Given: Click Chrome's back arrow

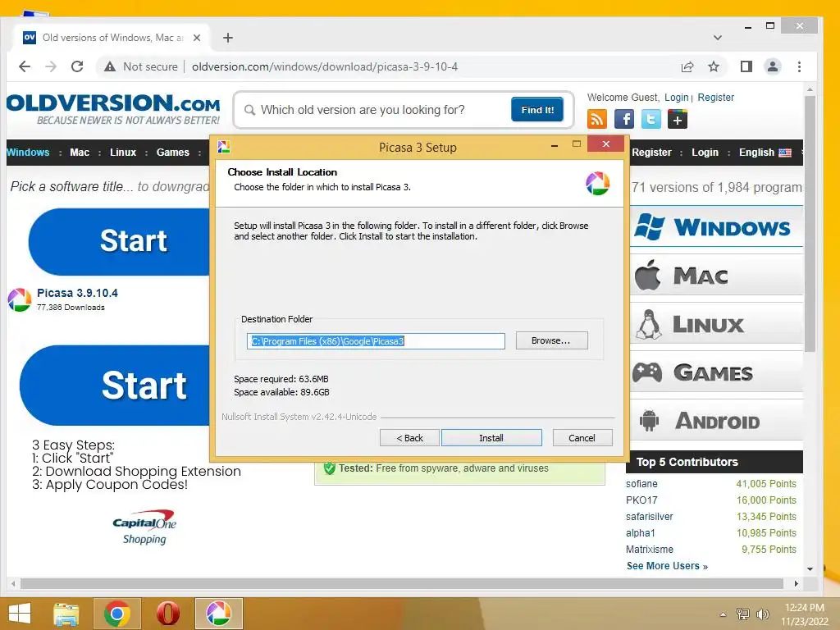Looking at the screenshot, I should pos(25,66).
